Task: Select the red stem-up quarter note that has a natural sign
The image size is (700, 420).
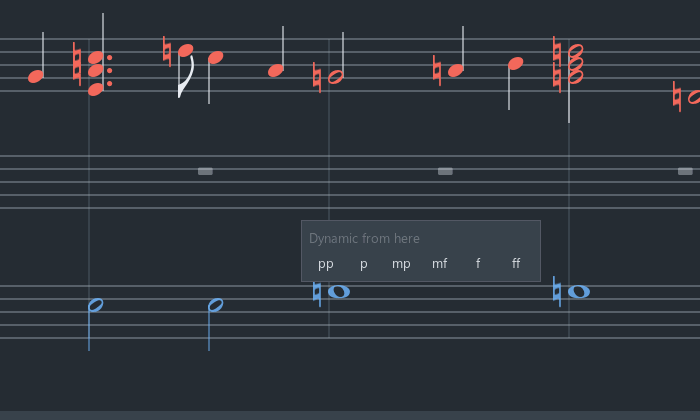Action: [x=456, y=71]
